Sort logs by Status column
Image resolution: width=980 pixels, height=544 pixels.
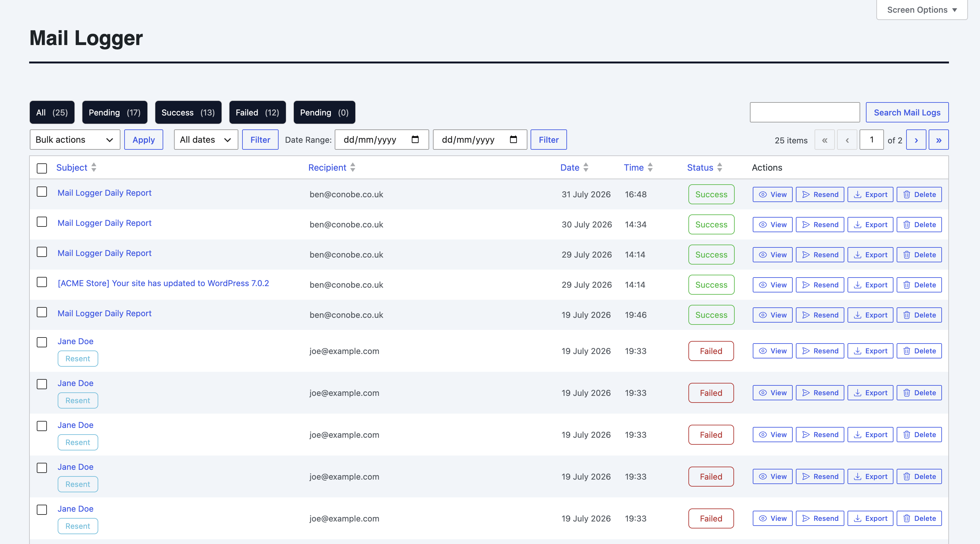(x=705, y=167)
